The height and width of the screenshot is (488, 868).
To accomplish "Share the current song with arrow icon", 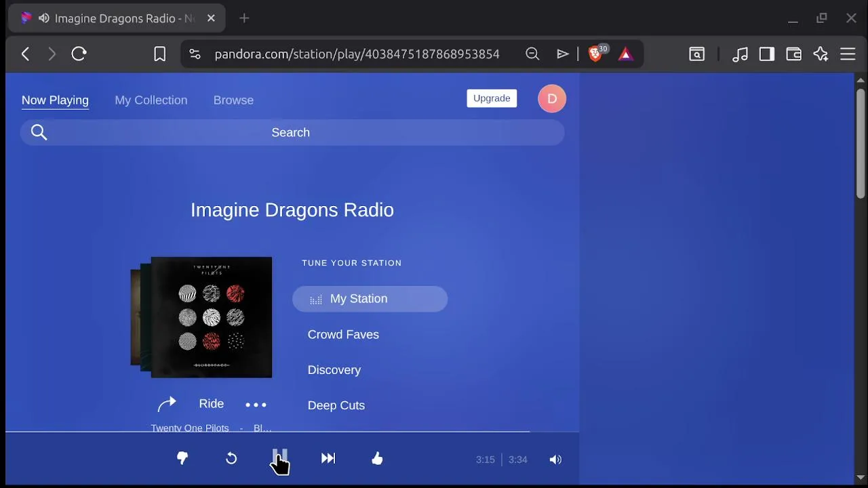I will click(167, 404).
